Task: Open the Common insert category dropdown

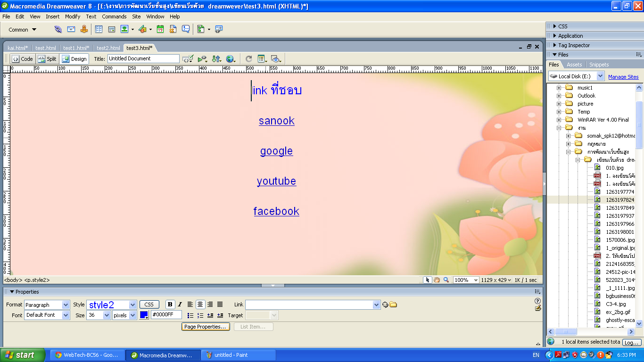Action: point(23,30)
